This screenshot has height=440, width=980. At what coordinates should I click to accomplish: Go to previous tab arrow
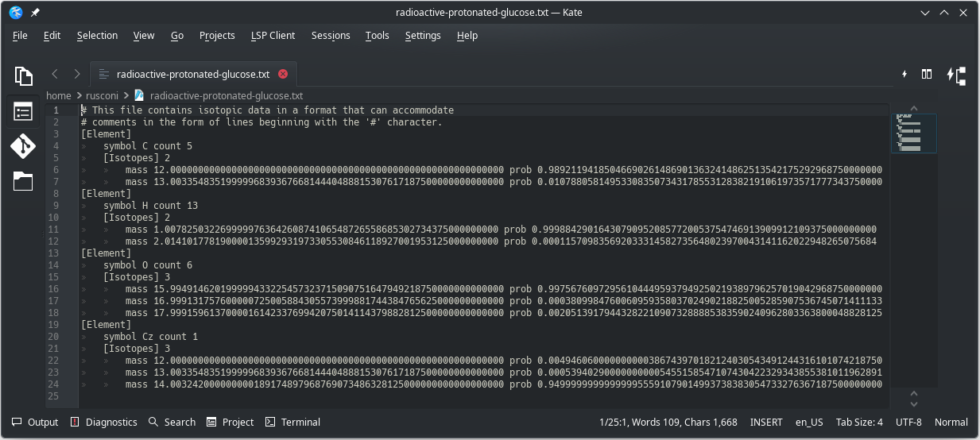(55, 75)
